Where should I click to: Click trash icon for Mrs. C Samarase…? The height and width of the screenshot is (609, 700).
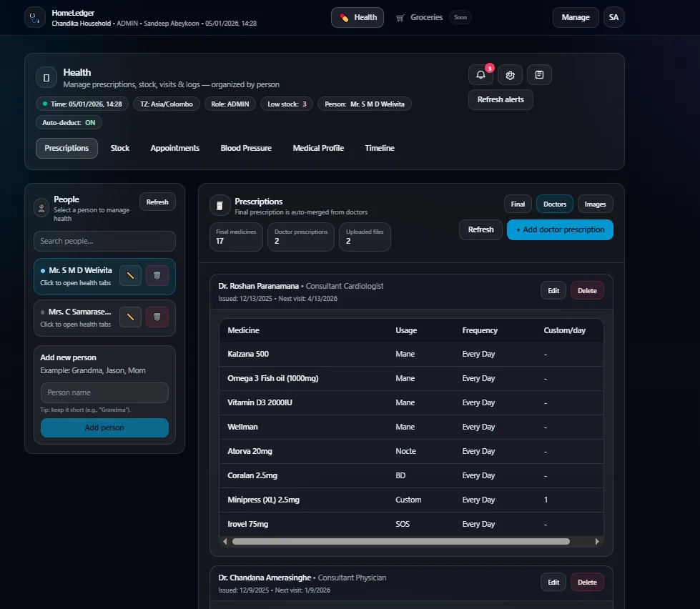[x=157, y=317]
